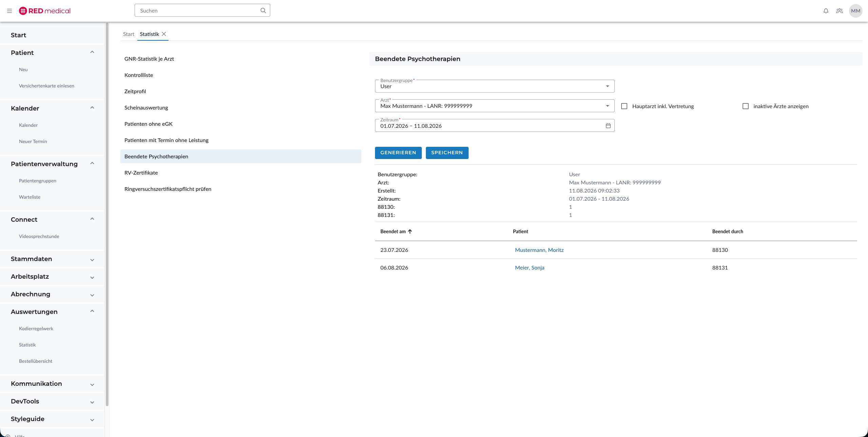The width and height of the screenshot is (868, 437).
Task: Expand the Styleguide section
Action: pyautogui.click(x=92, y=420)
